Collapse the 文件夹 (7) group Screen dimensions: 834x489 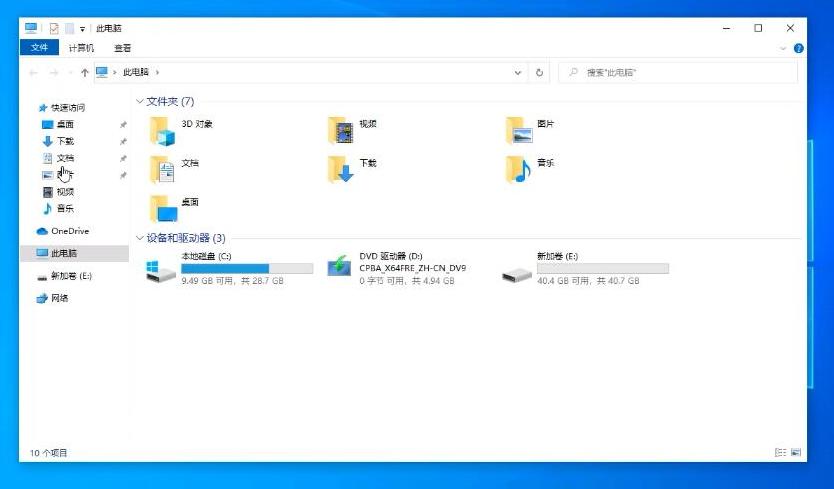tap(139, 102)
